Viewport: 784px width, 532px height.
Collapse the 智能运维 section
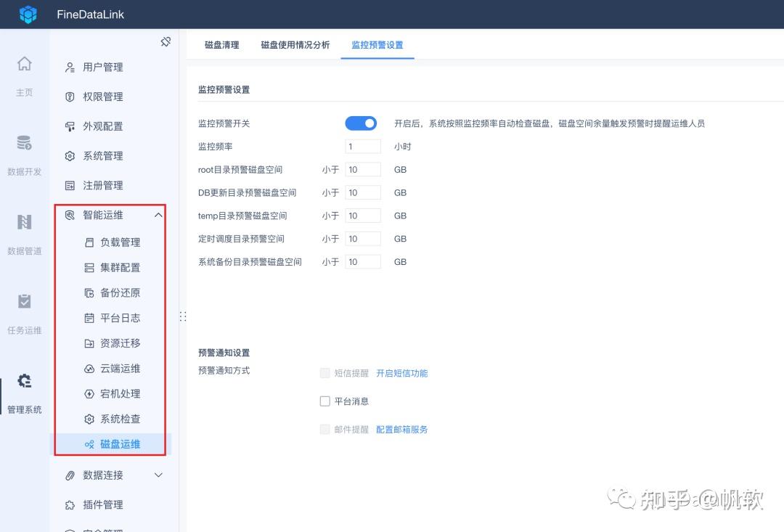[x=158, y=215]
